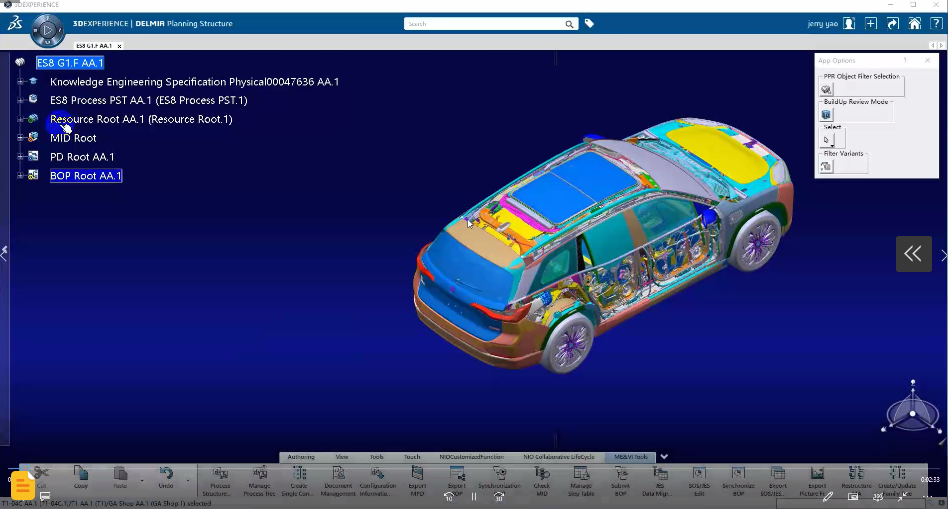The width and height of the screenshot is (948, 509).
Task: Switch to the View tab
Action: tap(342, 457)
